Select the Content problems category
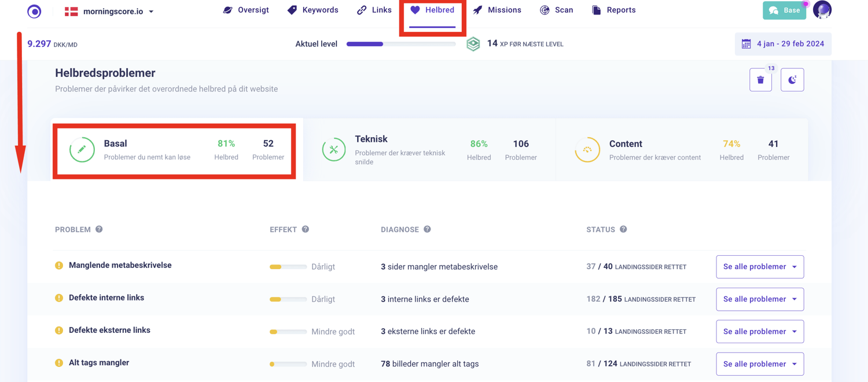This screenshot has height=382, width=868. pos(682,150)
